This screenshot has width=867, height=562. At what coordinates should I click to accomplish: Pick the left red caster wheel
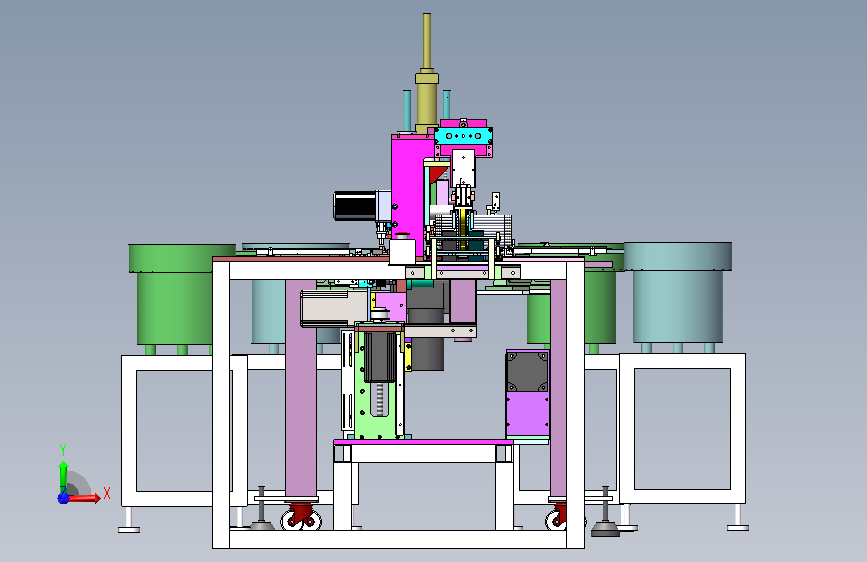[301, 515]
